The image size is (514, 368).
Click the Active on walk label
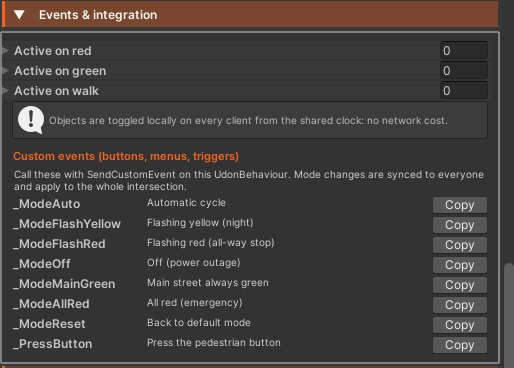56,91
